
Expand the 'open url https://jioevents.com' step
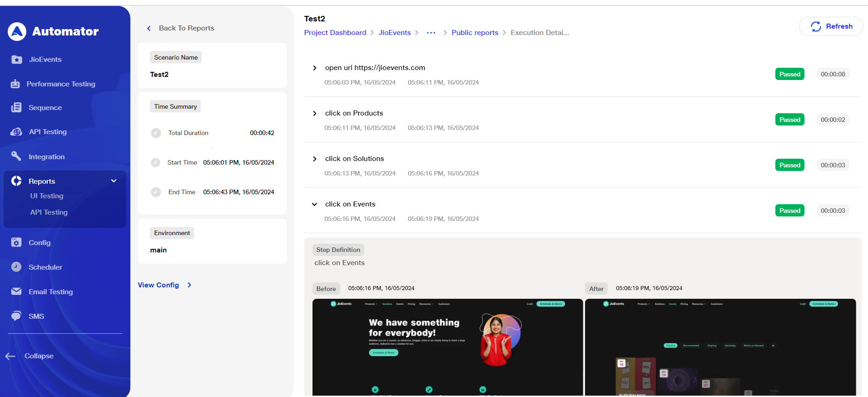(x=314, y=68)
